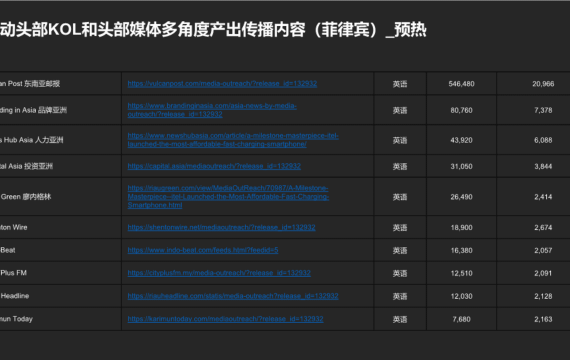This screenshot has width=570, height=360.
Task: Select the cell showing 12,510
Action: point(461,273)
